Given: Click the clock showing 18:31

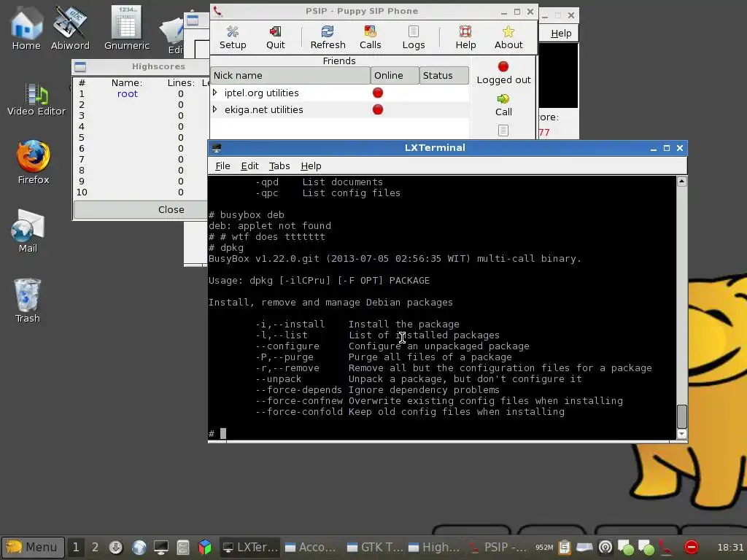Looking at the screenshot, I should pyautogui.click(x=730, y=547).
